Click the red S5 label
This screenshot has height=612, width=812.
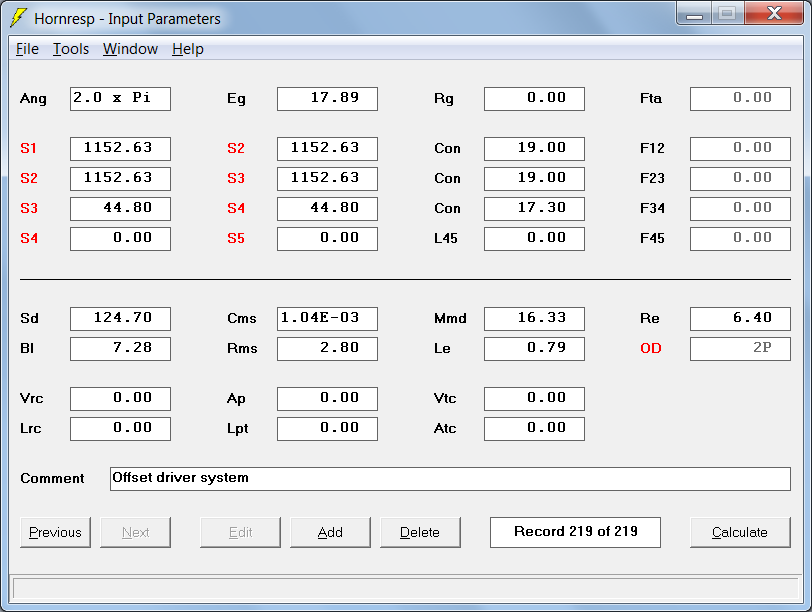tap(236, 239)
